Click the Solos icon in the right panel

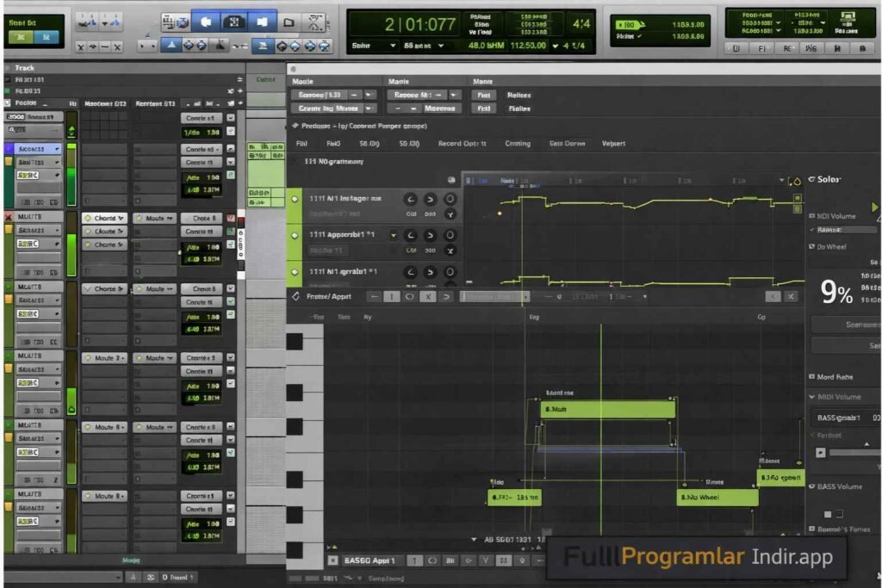point(811,179)
